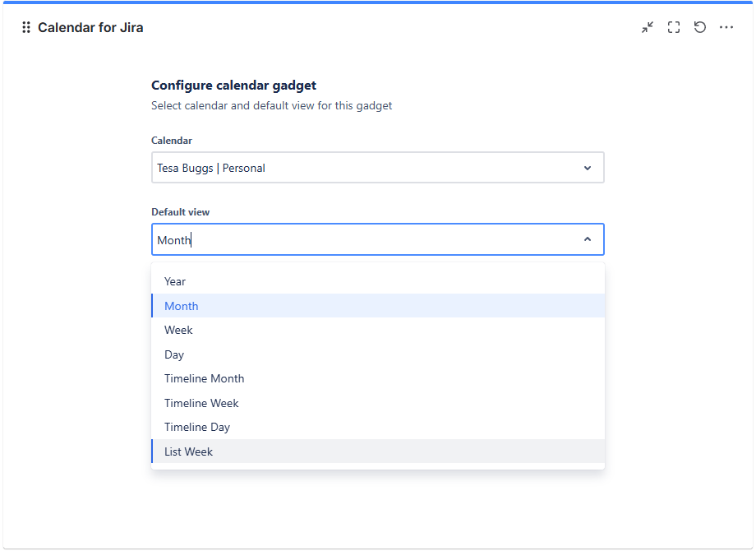Expand the Calendar dropdown chevron

[x=588, y=168]
